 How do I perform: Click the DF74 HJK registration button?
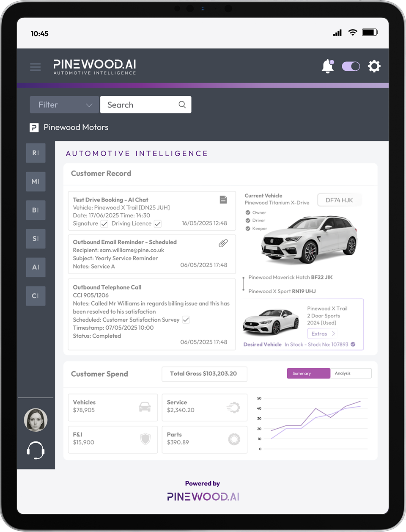339,200
